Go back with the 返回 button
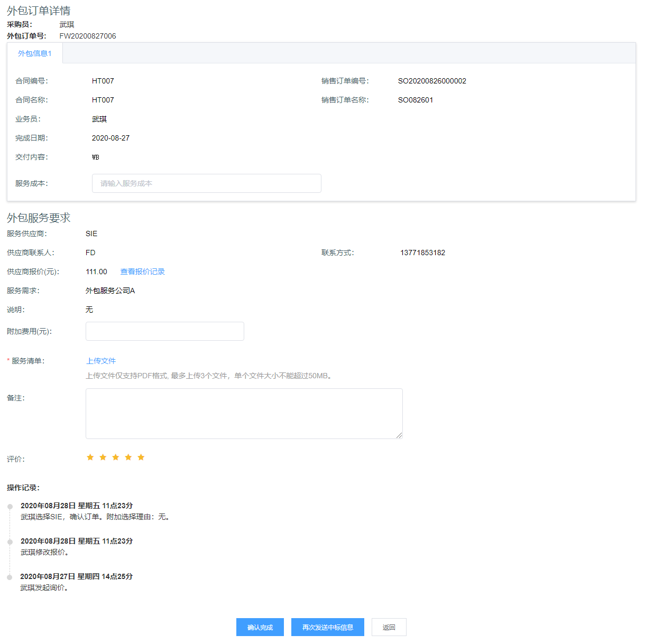 pyautogui.click(x=389, y=627)
